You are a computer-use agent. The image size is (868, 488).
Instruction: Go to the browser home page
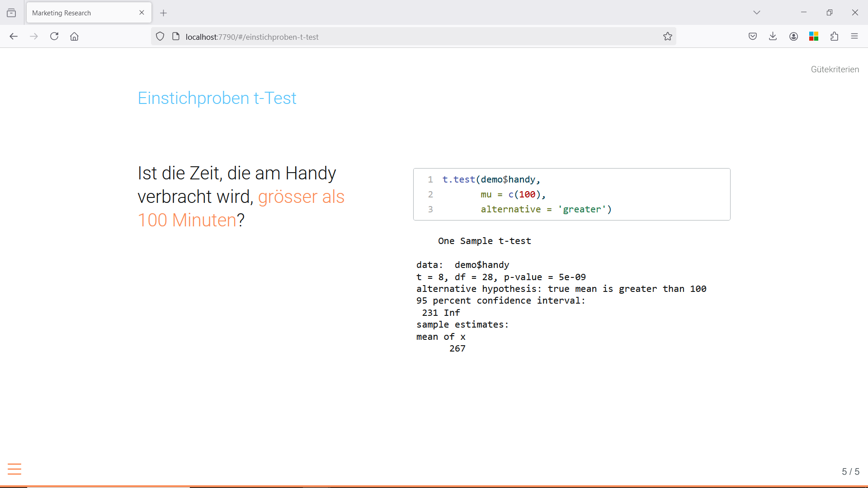pyautogui.click(x=75, y=37)
